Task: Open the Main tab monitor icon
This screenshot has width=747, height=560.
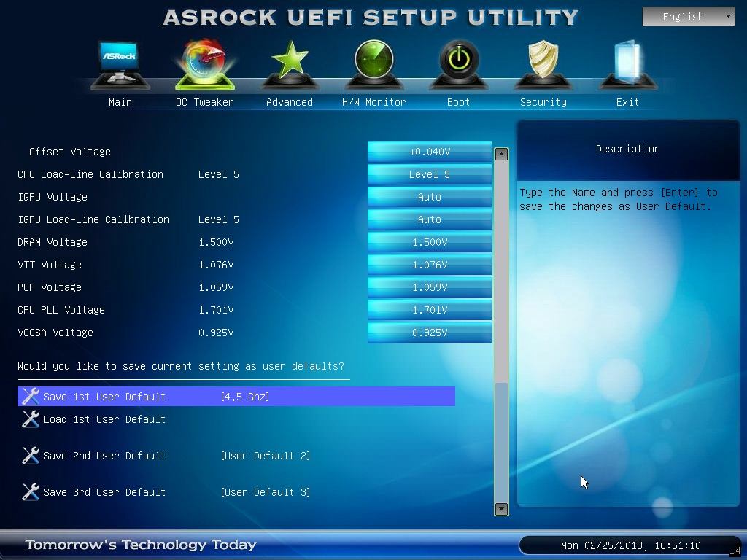Action: coord(120,65)
